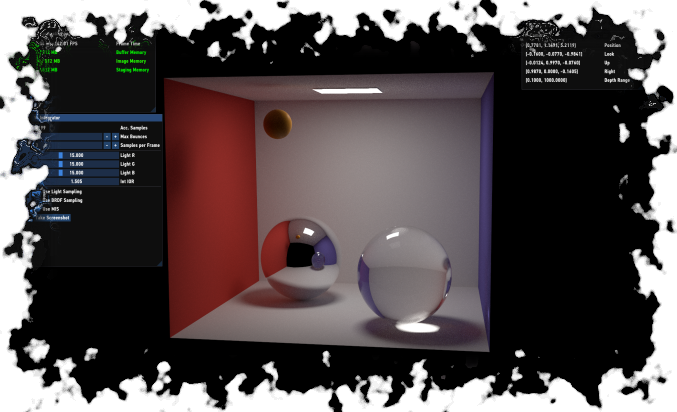Click the Depth Range label
This screenshot has height=412, width=677.
(617, 80)
